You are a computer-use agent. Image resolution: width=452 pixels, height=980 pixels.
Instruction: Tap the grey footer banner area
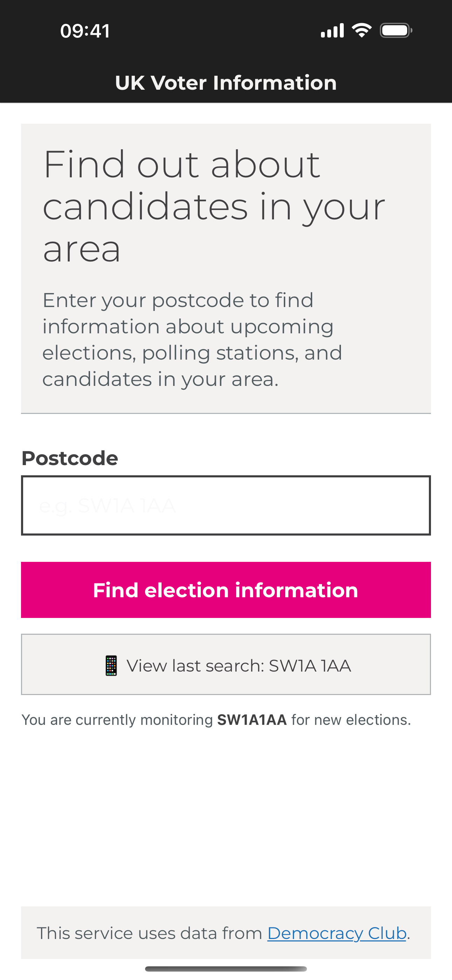click(226, 932)
